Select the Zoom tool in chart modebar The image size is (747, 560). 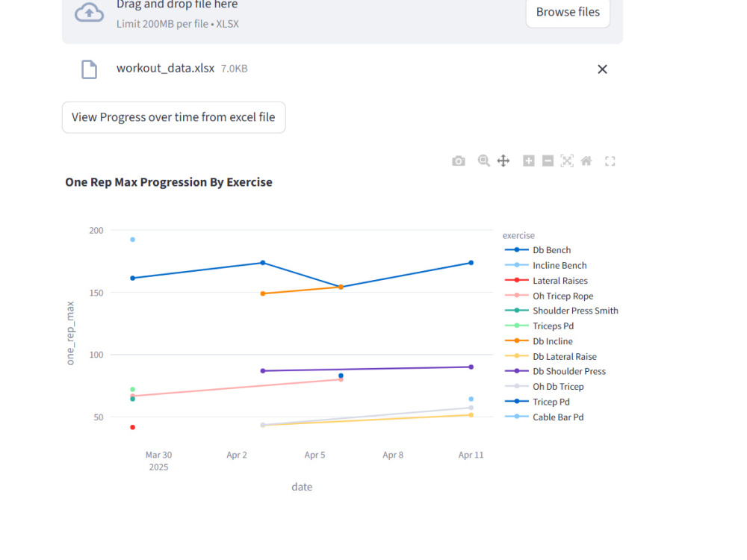(483, 161)
